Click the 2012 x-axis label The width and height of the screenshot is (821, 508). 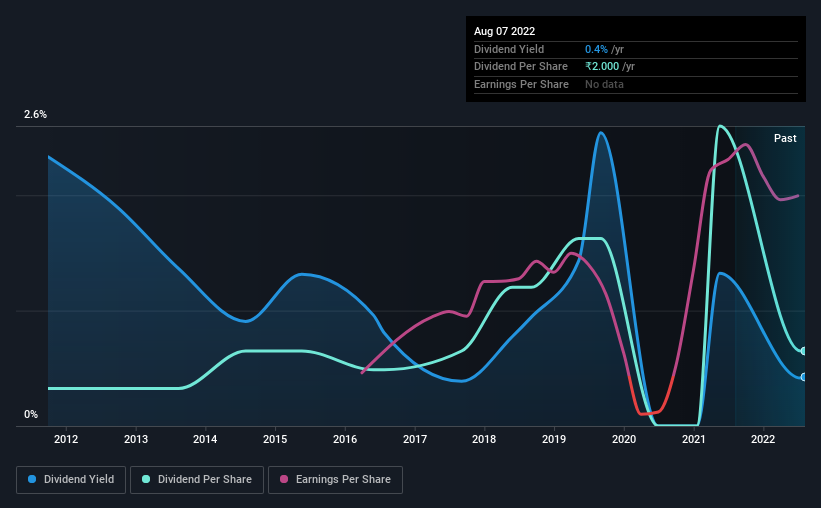tap(66, 439)
